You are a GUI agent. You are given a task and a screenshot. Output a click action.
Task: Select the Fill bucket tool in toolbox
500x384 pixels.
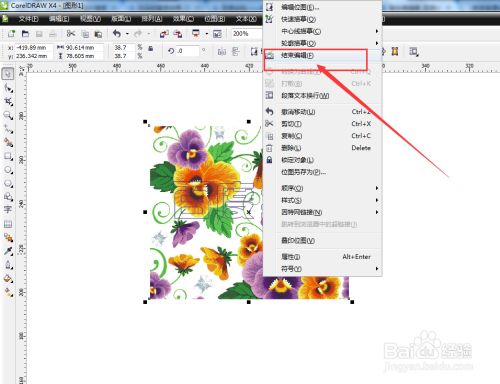(8, 279)
